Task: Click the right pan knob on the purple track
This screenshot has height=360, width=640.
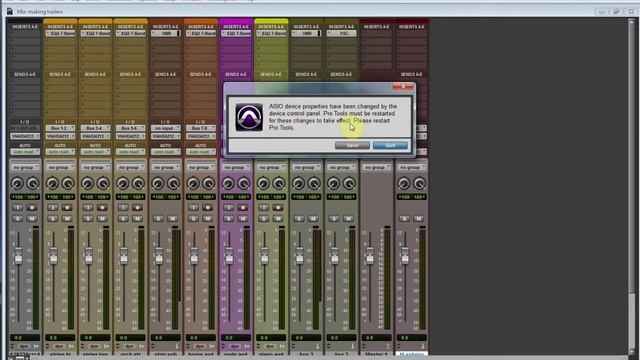Action: pos(243,183)
